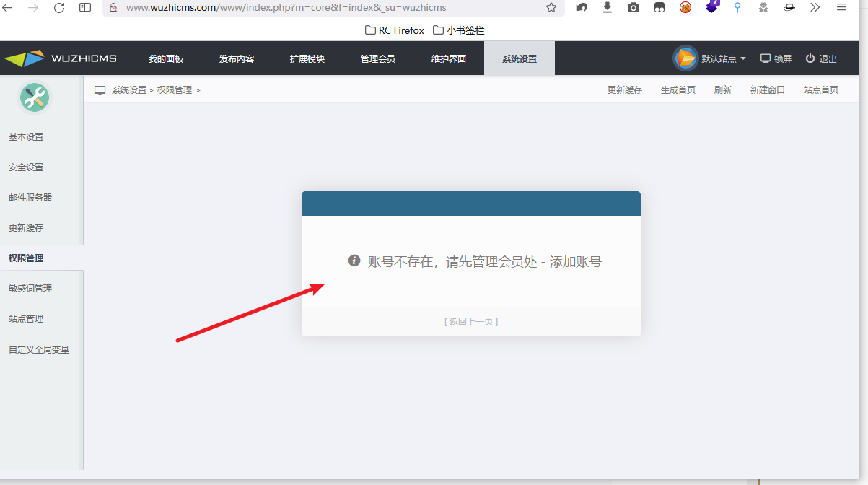Screen dimensions: 868x485
Task: Open browser downloads arrow icon
Action: click(608, 7)
